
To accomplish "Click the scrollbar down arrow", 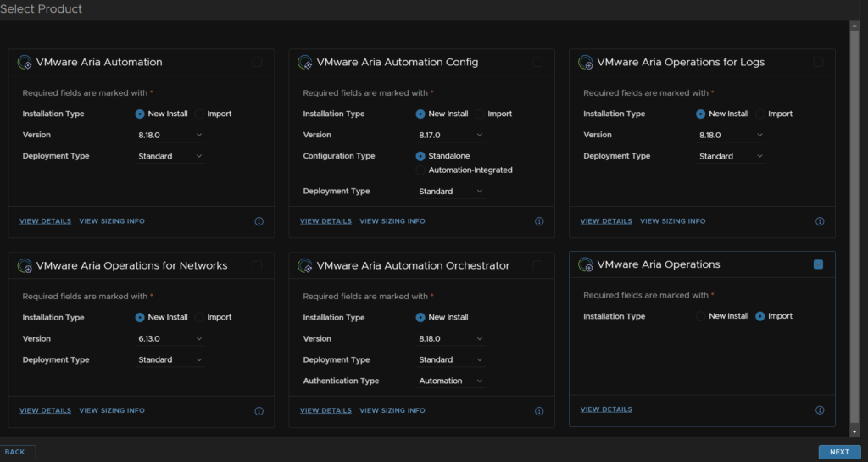I will pos(854,432).
